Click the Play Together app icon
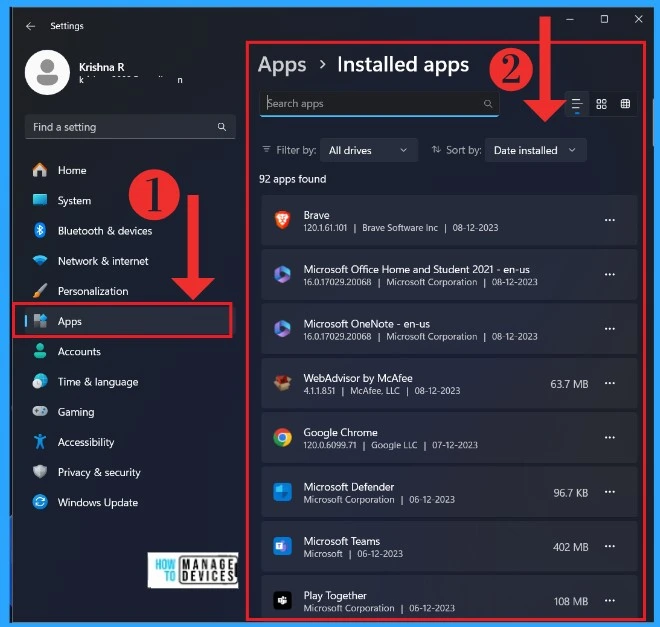The width and height of the screenshot is (660, 627). point(282,600)
